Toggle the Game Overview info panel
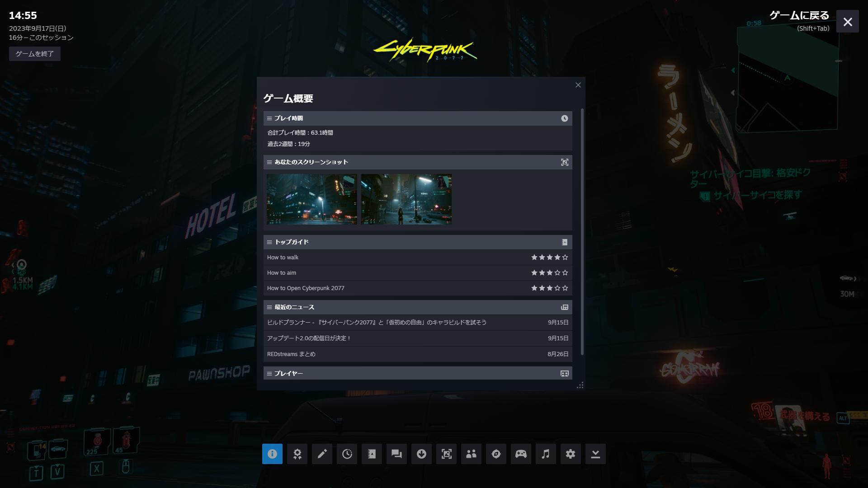Viewport: 868px width, 488px height. point(272,454)
